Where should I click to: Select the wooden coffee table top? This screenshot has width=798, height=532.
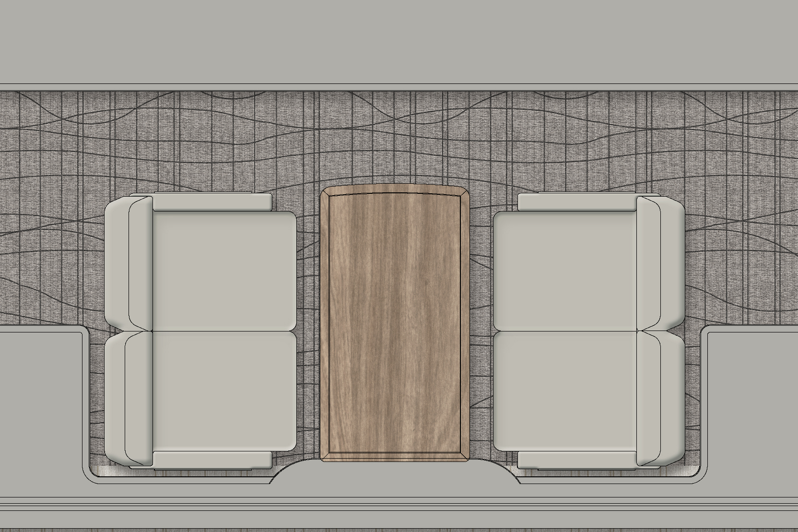(x=394, y=321)
